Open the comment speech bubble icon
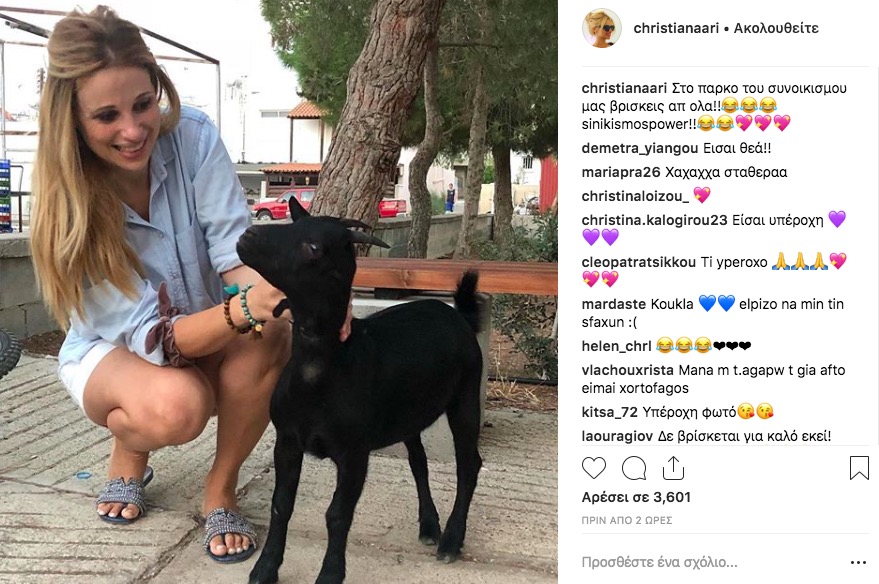 [634, 468]
